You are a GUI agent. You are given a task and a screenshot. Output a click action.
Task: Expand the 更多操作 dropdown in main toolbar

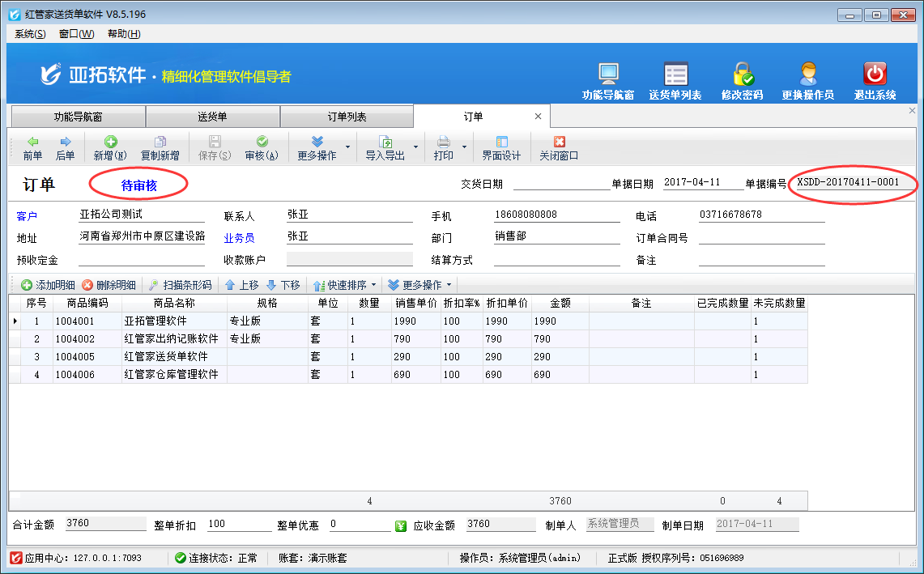pos(348,147)
